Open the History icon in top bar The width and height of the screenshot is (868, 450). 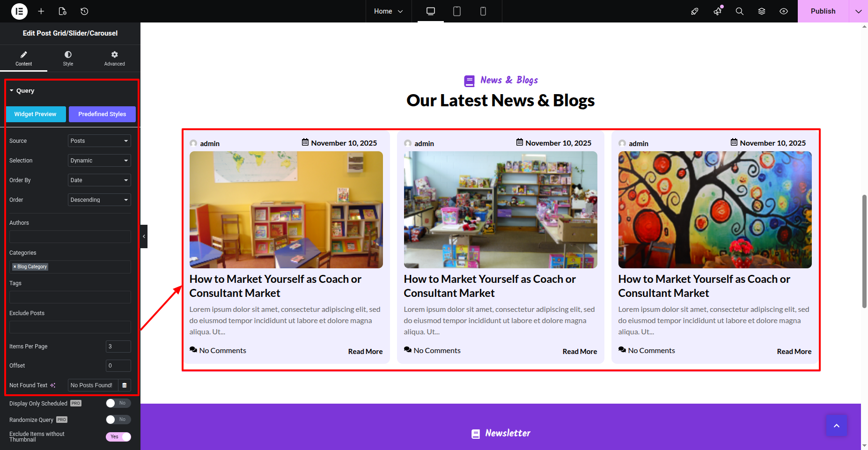pyautogui.click(x=84, y=11)
